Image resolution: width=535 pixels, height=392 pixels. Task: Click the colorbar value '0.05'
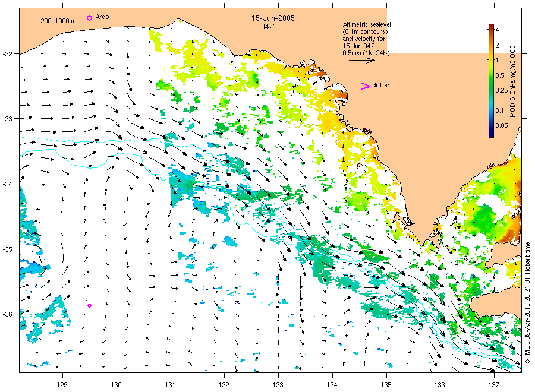502,125
